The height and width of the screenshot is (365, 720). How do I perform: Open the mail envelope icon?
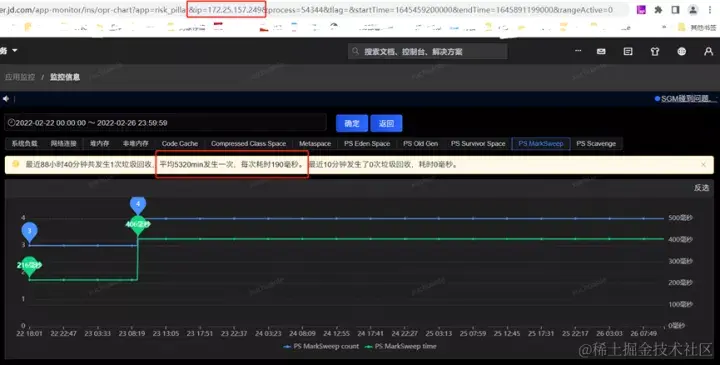[601, 51]
